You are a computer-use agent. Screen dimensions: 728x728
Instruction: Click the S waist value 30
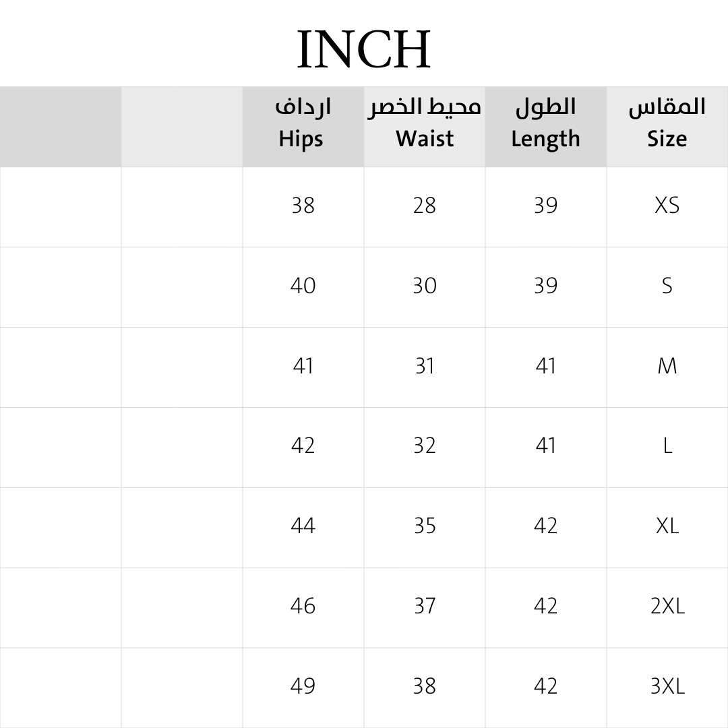(x=425, y=286)
